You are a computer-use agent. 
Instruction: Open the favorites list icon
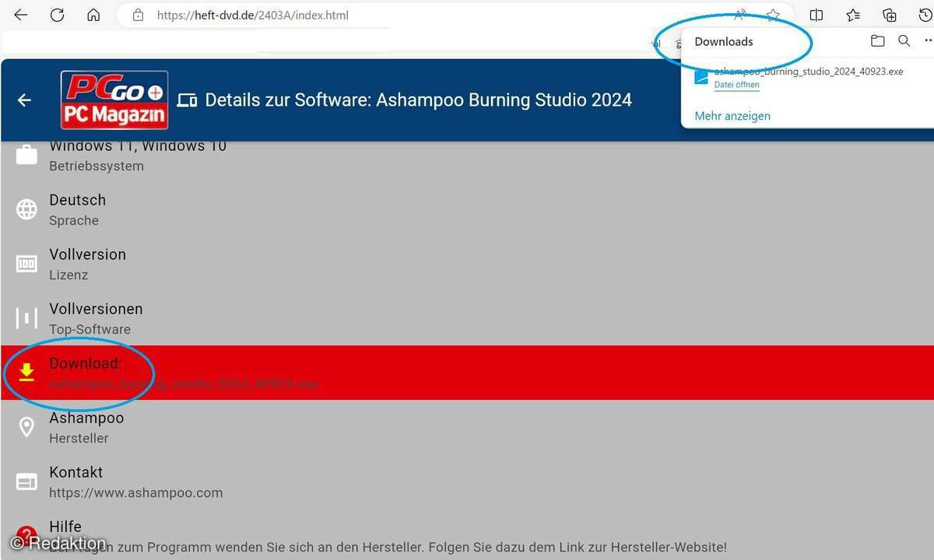point(853,15)
